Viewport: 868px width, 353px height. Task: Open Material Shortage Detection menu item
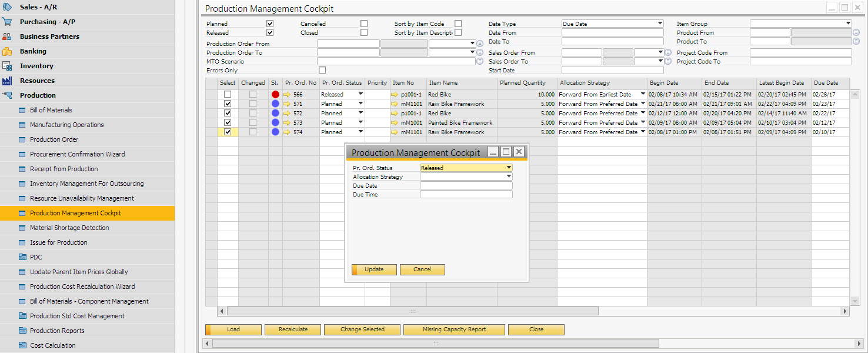[x=69, y=228]
